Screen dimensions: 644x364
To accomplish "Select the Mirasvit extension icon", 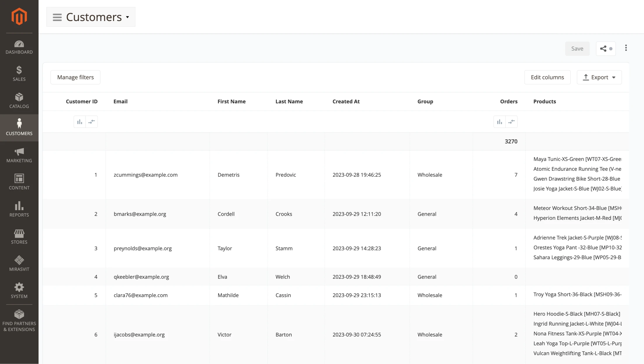I will click(x=19, y=262).
